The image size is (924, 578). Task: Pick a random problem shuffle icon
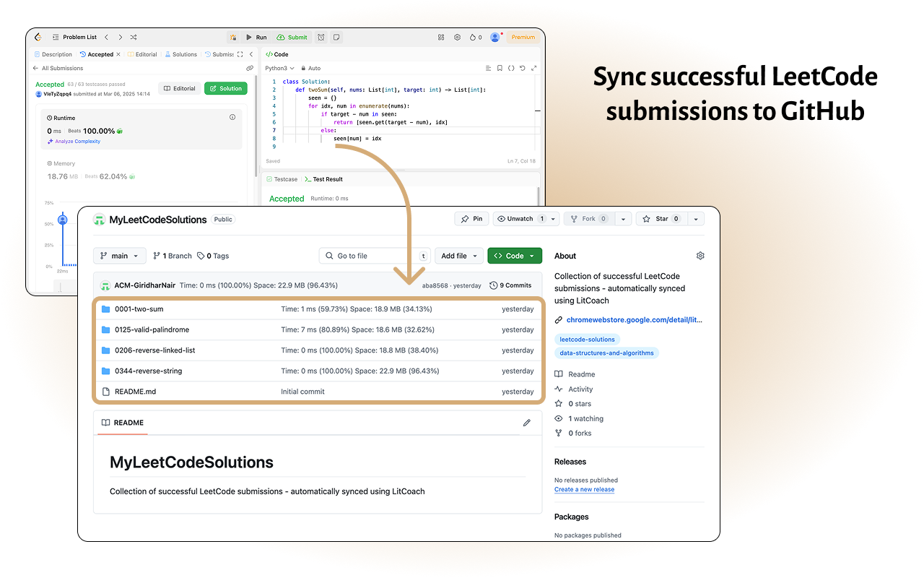point(134,37)
